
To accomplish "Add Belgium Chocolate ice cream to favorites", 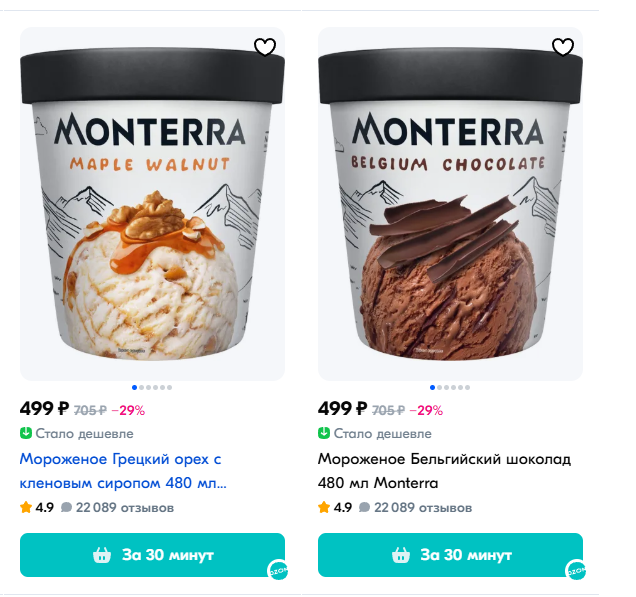I will click(563, 47).
